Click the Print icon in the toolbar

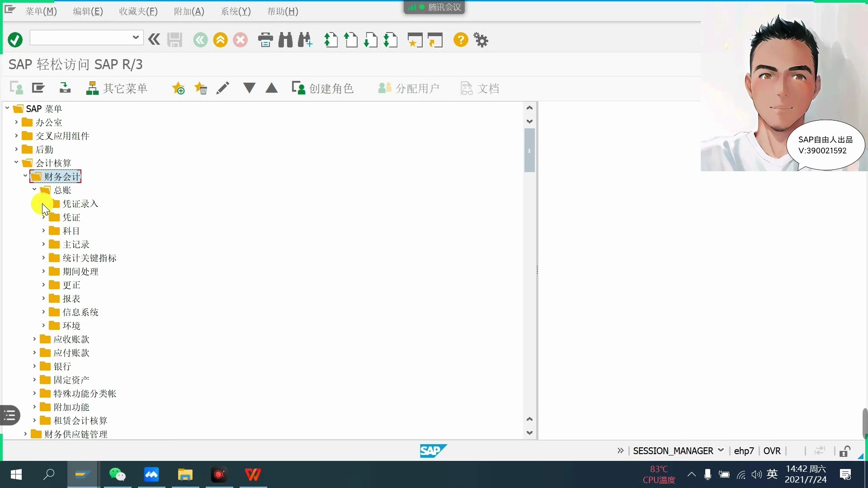(x=265, y=40)
